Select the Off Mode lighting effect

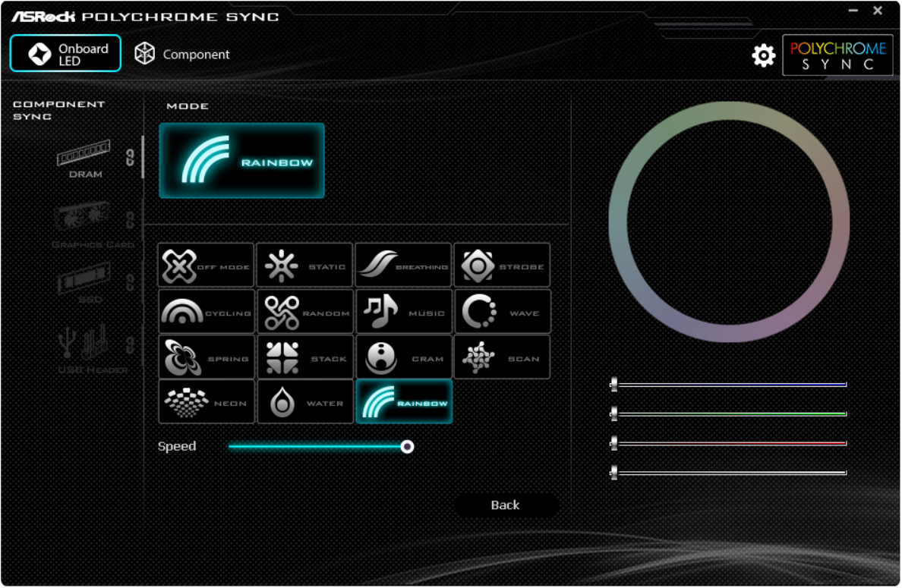(x=206, y=265)
